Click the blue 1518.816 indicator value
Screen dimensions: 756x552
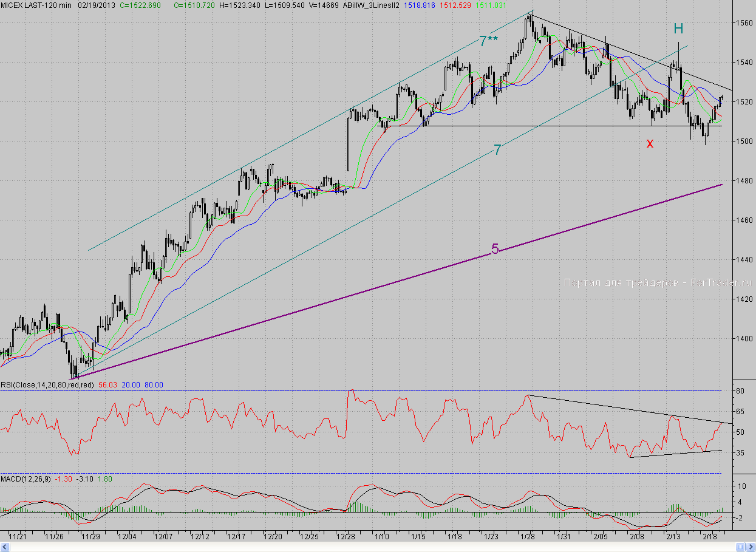point(418,4)
